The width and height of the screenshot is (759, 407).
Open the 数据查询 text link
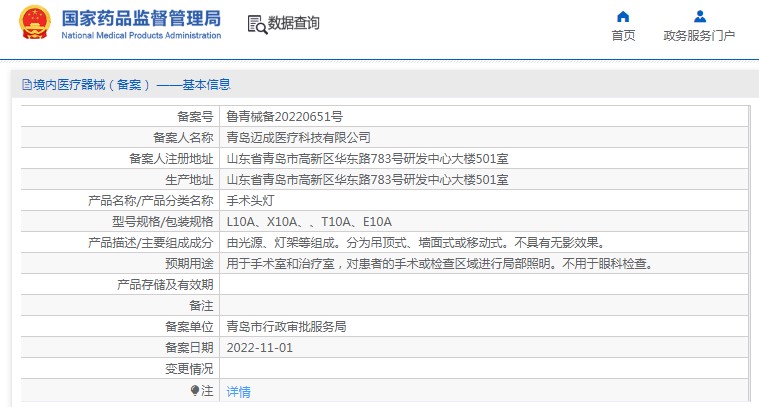tap(294, 23)
